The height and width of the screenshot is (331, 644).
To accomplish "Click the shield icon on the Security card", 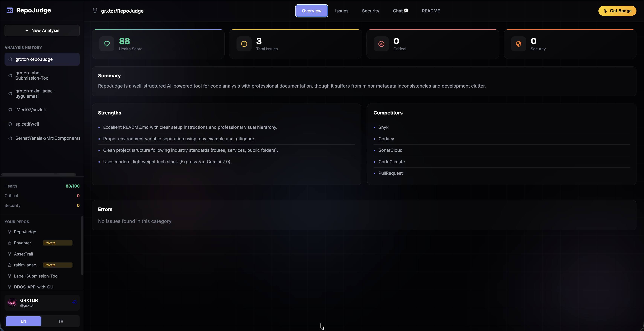I will pyautogui.click(x=519, y=44).
